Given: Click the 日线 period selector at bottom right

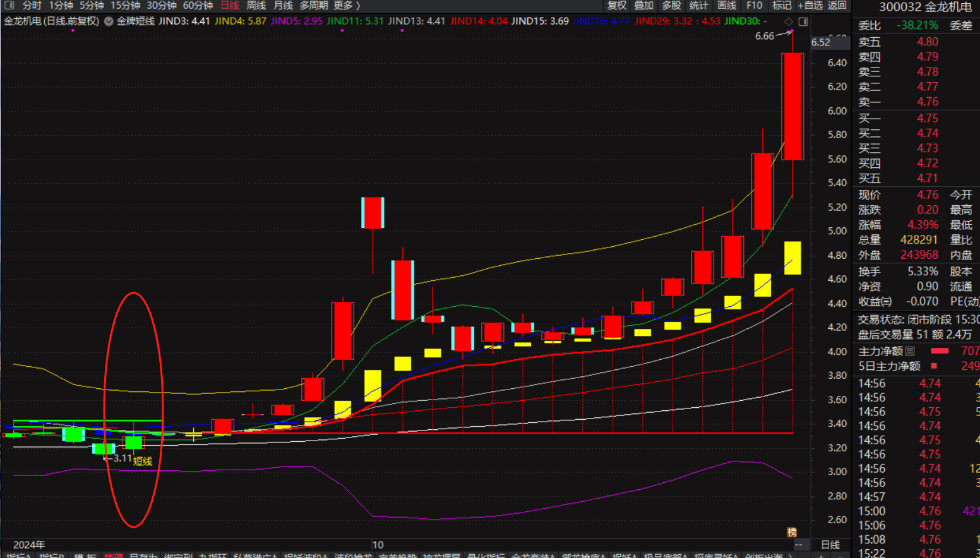Looking at the screenshot, I should [830, 545].
